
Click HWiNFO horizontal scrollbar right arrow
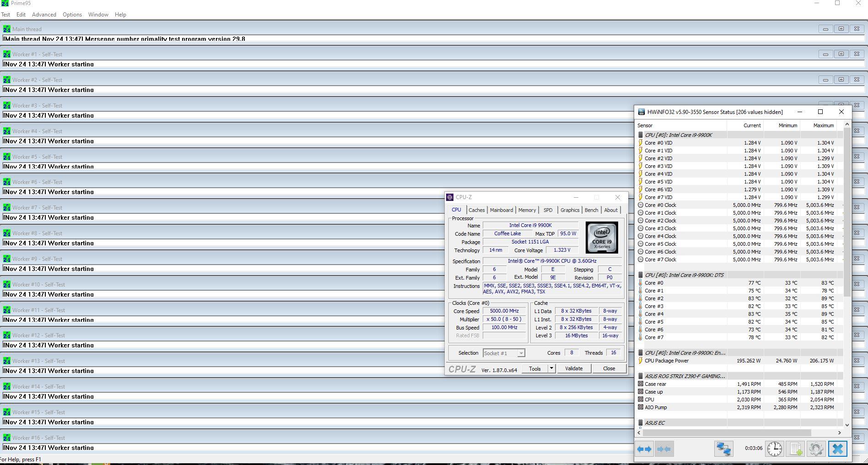point(840,433)
